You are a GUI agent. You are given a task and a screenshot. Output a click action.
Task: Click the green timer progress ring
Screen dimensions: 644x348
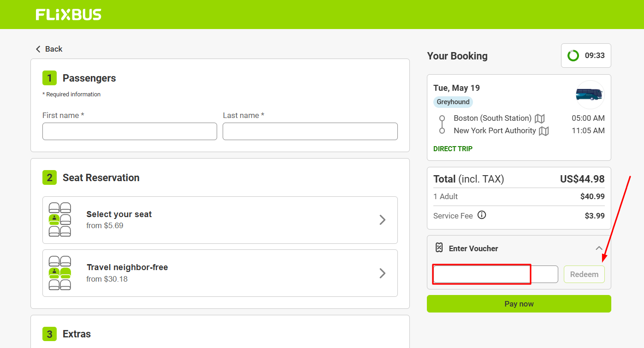[x=573, y=55]
